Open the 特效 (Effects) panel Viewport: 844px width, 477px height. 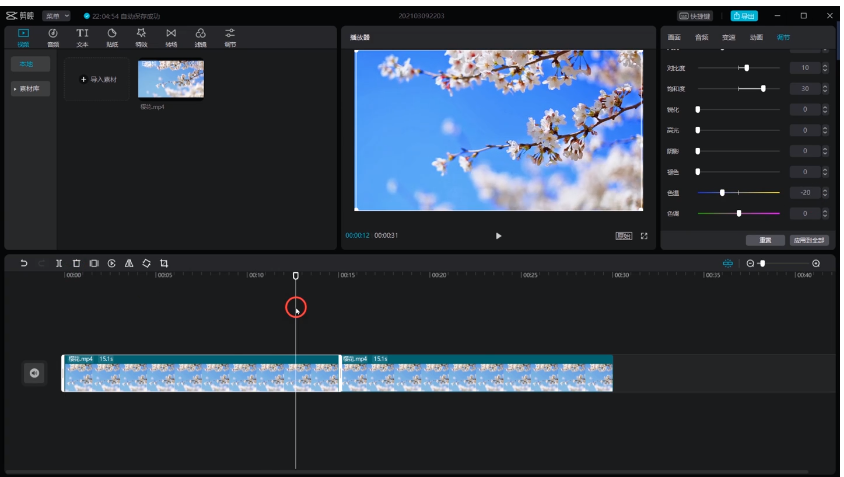click(141, 37)
